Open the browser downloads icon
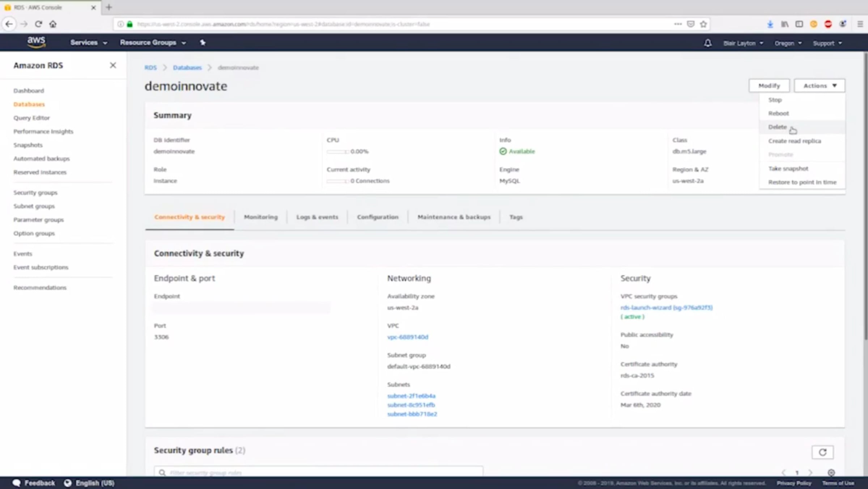868x489 pixels. 770,24
